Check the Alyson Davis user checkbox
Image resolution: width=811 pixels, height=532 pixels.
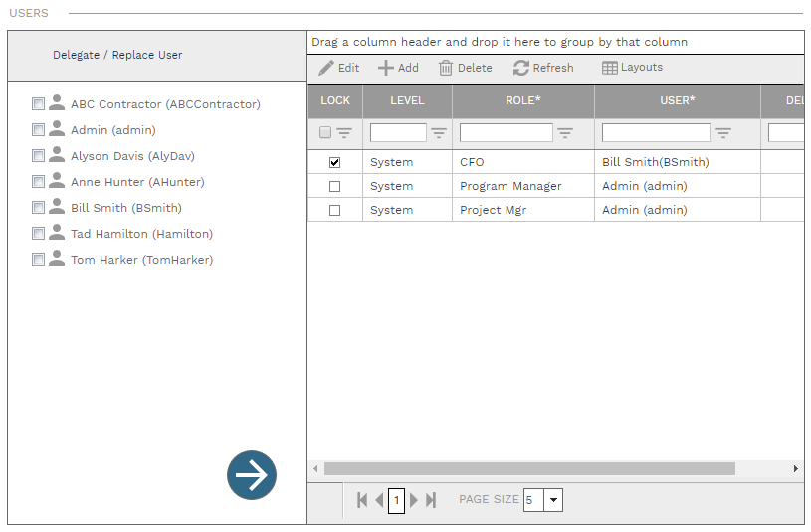[38, 155]
